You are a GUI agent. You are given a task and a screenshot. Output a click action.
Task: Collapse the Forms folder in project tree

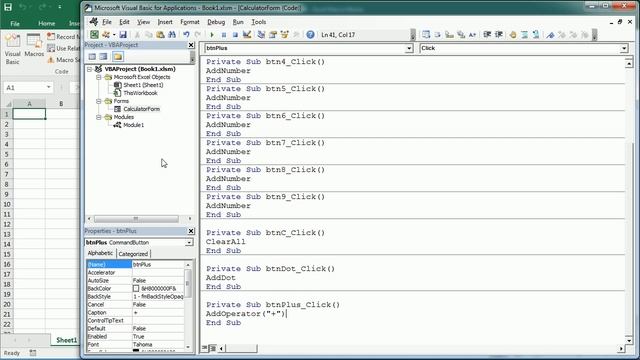[x=98, y=101]
